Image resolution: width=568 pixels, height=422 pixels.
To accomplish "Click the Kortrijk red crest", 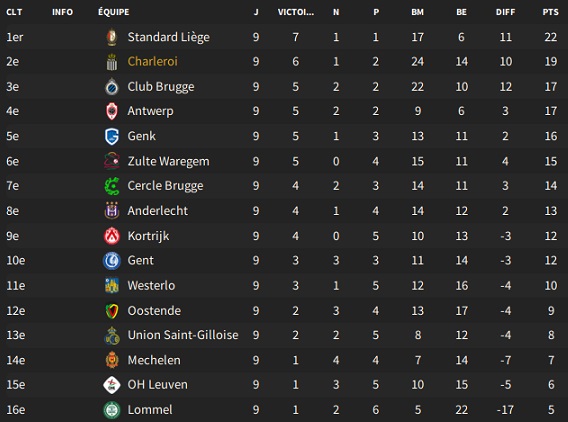I will [x=112, y=236].
